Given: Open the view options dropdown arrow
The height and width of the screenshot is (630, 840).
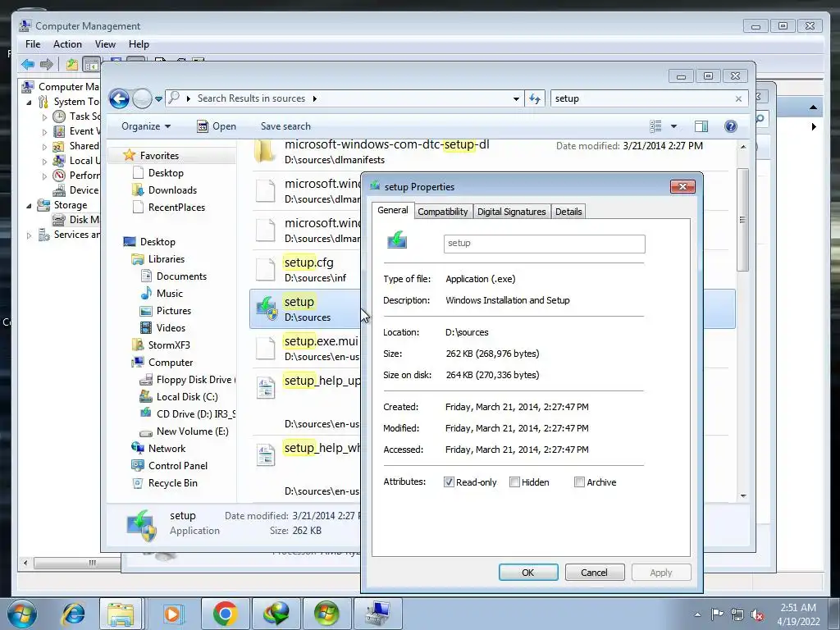Looking at the screenshot, I should pos(674,126).
